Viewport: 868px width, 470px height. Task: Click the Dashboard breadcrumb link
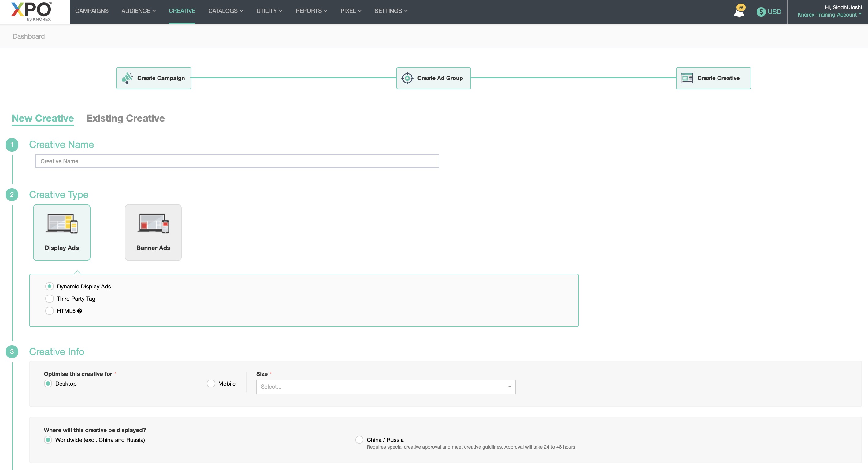tap(29, 36)
